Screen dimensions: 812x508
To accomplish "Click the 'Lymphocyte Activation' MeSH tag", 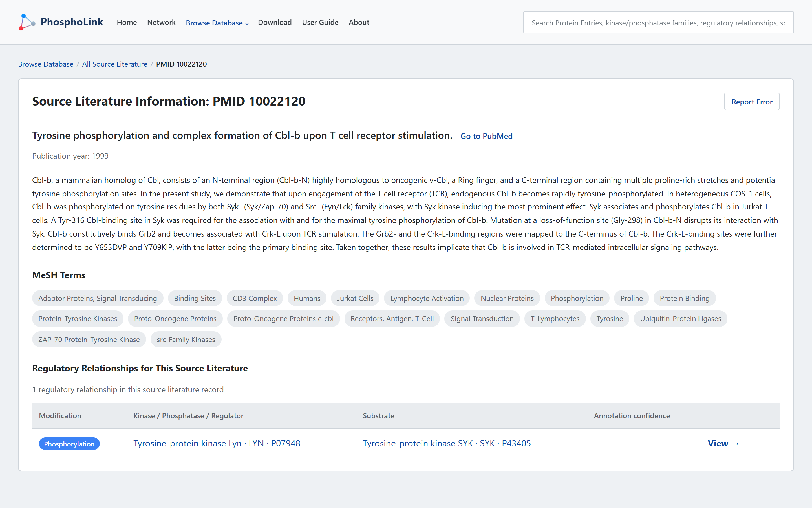I will 427,298.
